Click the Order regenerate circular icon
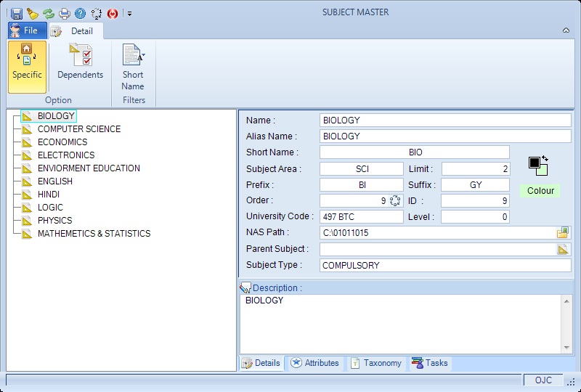The width and height of the screenshot is (581, 392). pyautogui.click(x=395, y=201)
